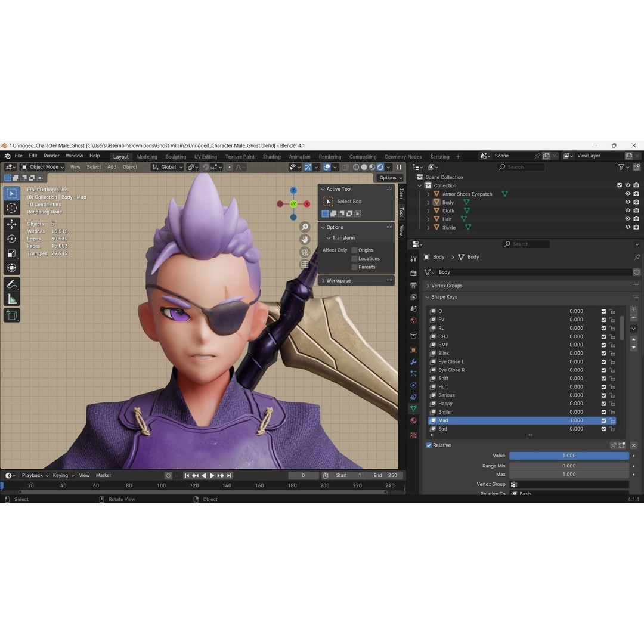Pause viewport rendering button
The height and width of the screenshot is (644, 644).
(399, 167)
